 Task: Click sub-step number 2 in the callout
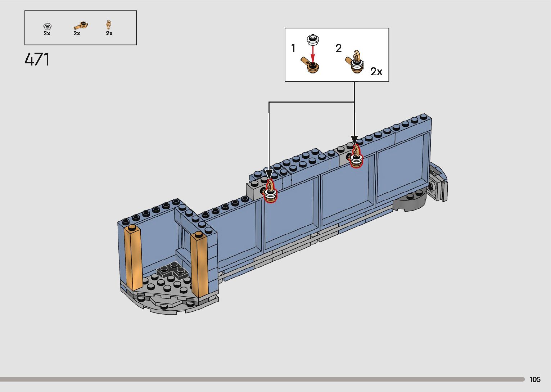[x=338, y=48]
